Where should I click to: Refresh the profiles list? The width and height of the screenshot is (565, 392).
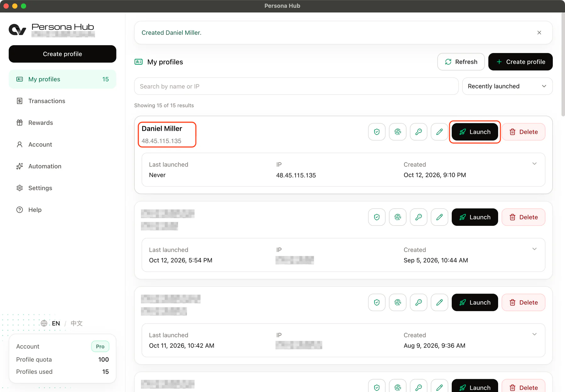[461, 62]
